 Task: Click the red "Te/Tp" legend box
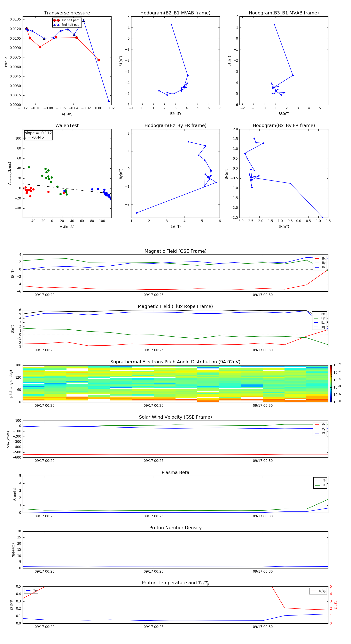[318, 591]
